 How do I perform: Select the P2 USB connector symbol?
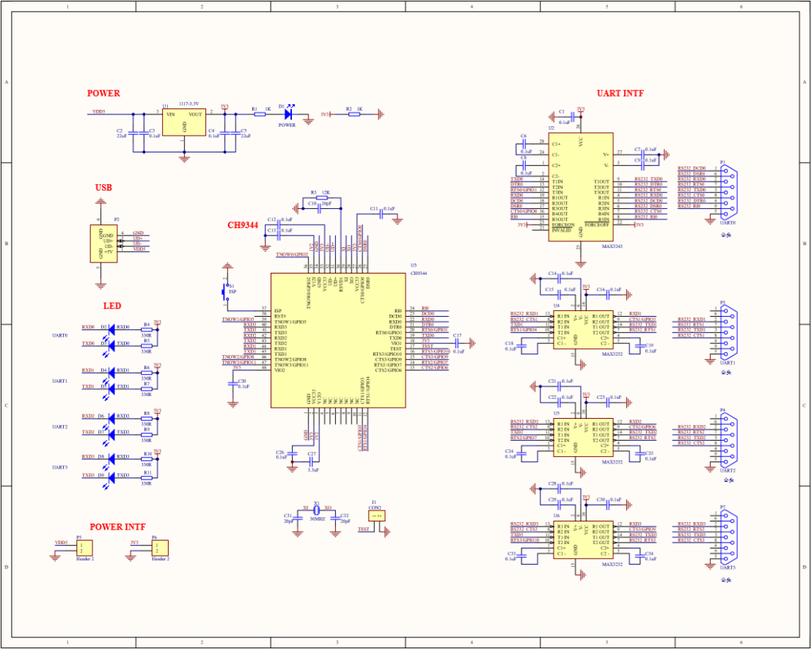[103, 243]
